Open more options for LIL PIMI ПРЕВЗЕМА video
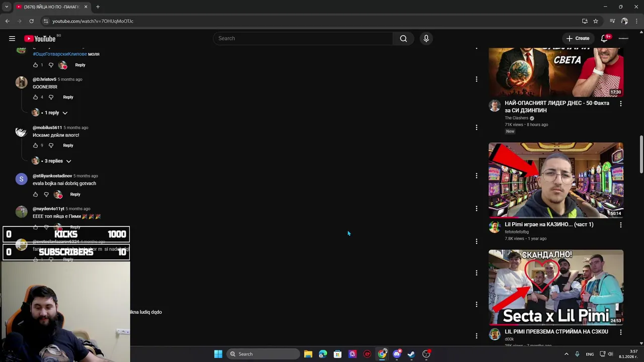Viewport: 644px width, 362px height. coord(620,332)
